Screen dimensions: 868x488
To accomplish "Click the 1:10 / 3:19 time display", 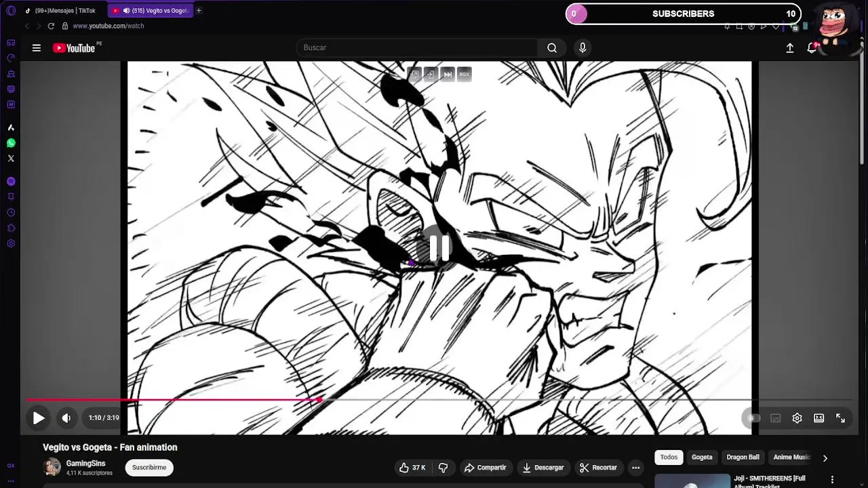I will click(104, 418).
